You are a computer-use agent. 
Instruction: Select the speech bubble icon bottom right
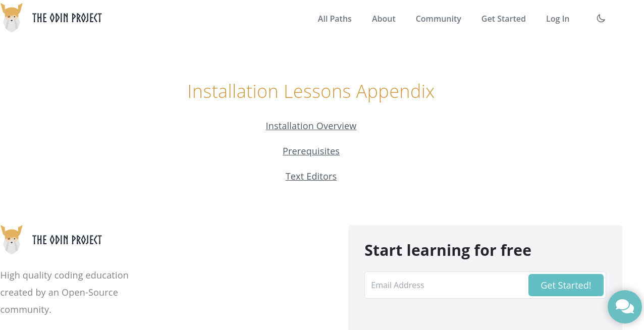pos(624,306)
